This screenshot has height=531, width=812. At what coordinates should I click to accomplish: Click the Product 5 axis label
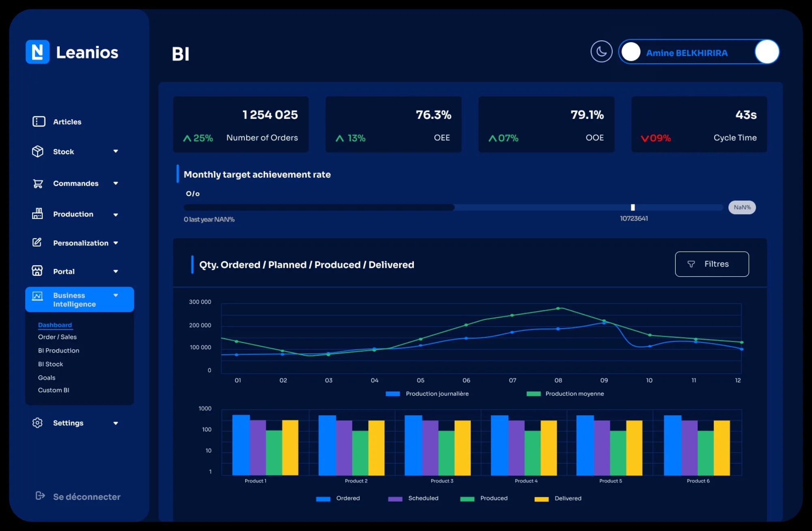[611, 481]
